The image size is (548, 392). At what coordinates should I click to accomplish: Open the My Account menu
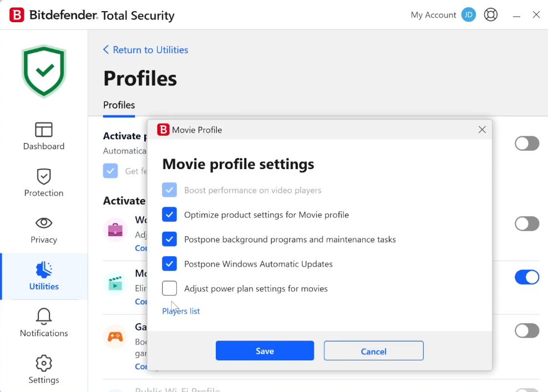click(x=433, y=15)
